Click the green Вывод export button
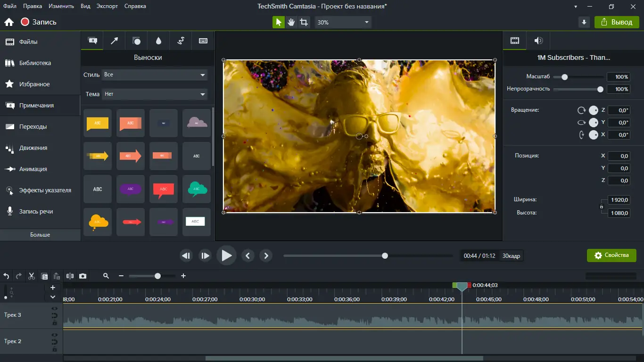644x362 pixels. [617, 22]
